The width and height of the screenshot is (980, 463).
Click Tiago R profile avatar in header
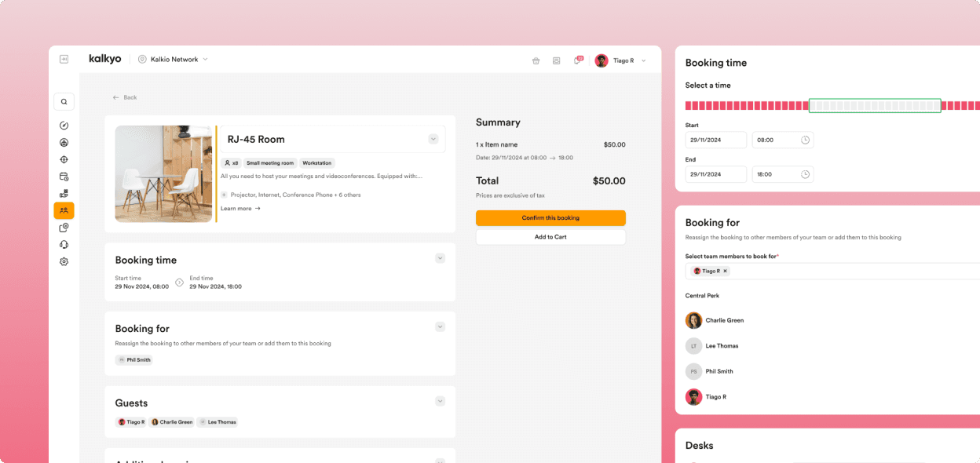(602, 60)
